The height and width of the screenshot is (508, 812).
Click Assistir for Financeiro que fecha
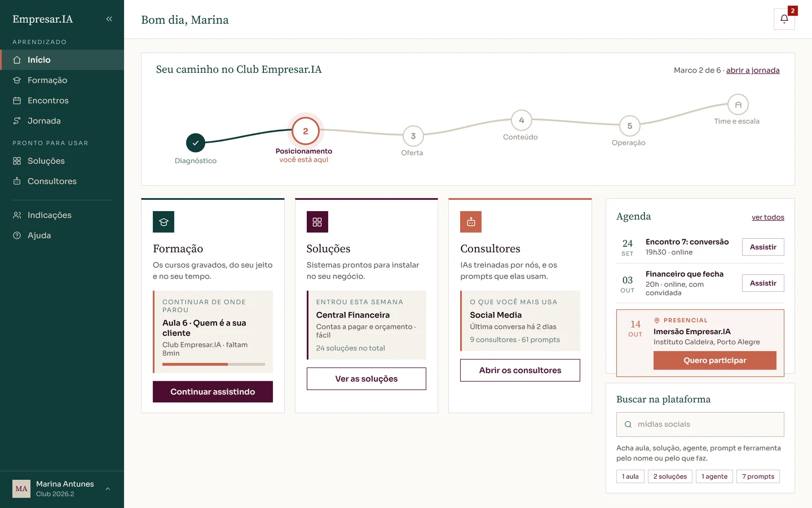763,283
